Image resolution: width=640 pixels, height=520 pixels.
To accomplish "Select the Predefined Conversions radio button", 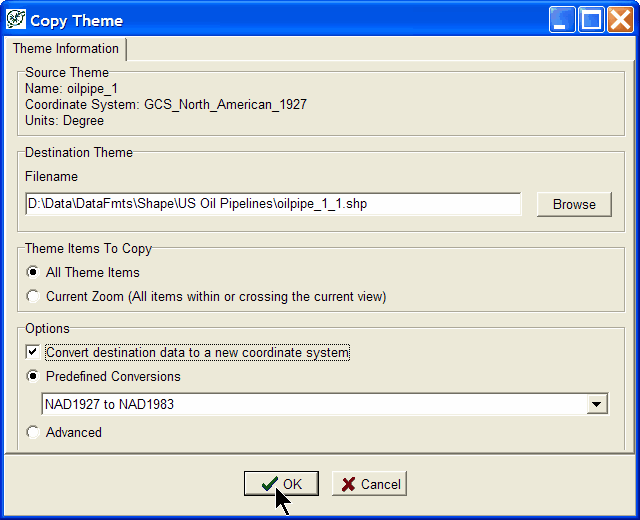I will [34, 377].
